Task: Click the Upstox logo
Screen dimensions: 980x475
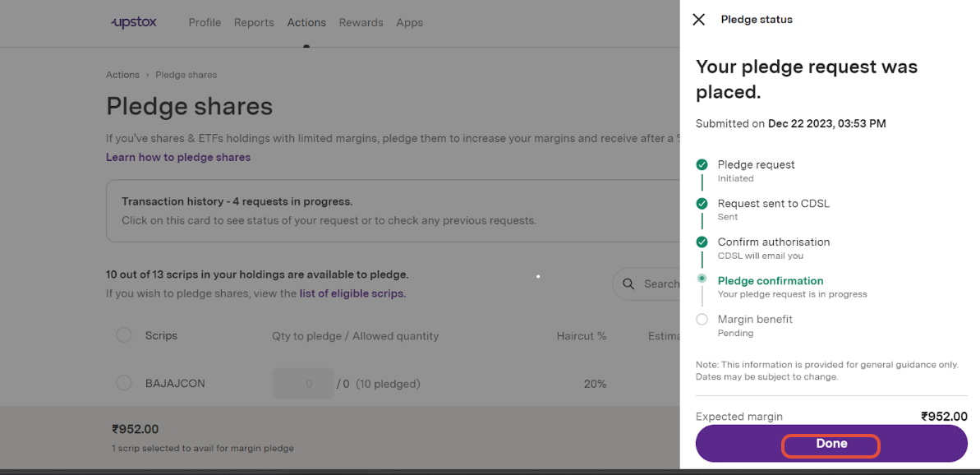Action: tap(134, 22)
